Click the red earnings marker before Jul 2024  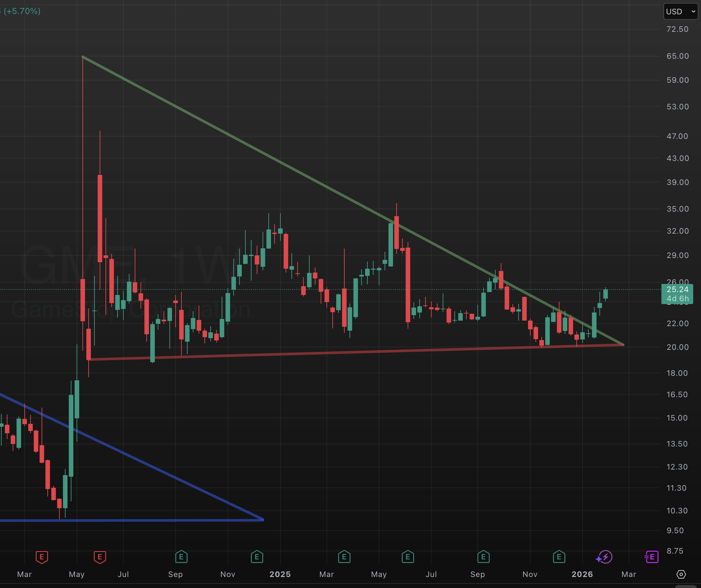tap(100, 557)
